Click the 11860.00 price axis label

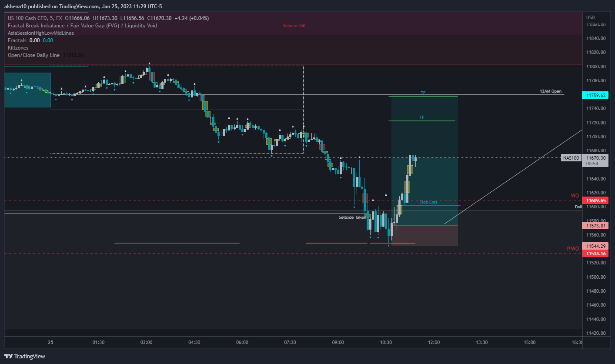(596, 24)
